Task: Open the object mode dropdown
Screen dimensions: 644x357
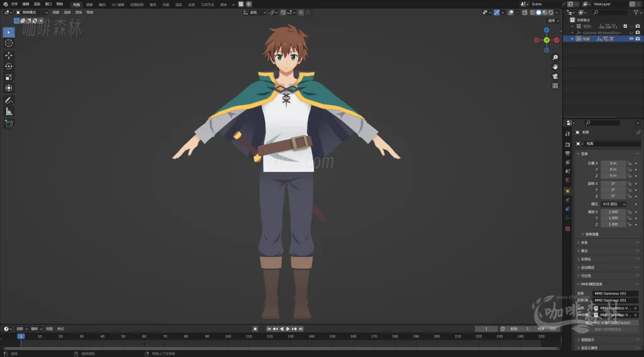Action: coord(31,13)
